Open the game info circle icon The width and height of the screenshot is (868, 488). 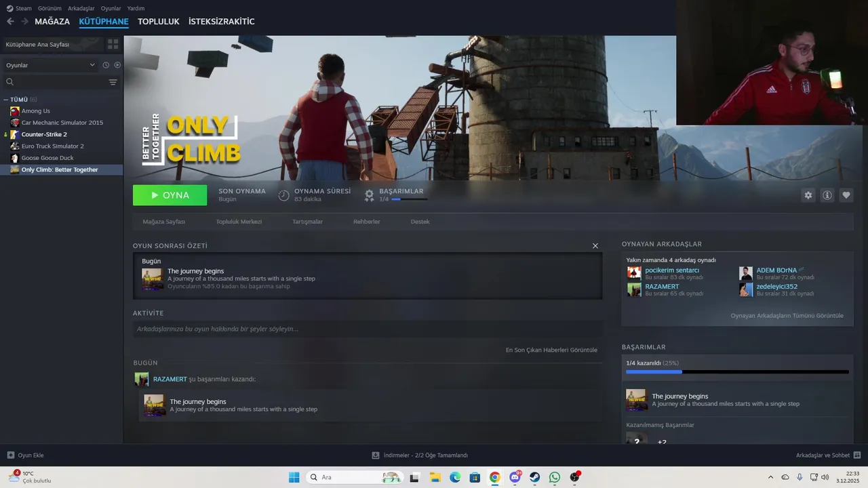(x=827, y=195)
